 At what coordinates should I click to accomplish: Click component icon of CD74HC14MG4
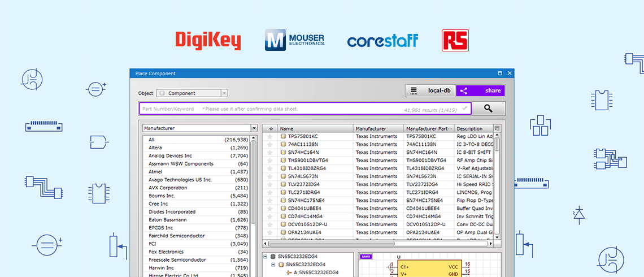pos(283,217)
